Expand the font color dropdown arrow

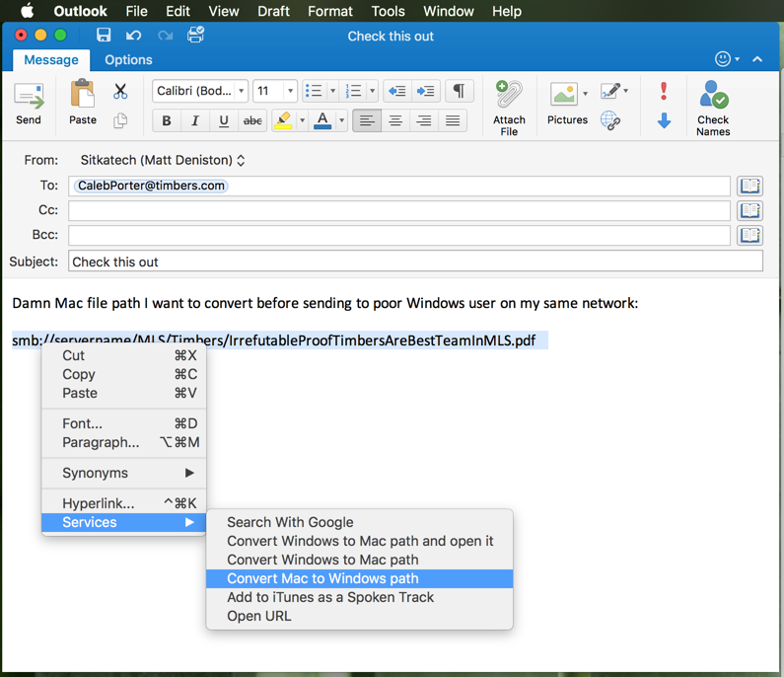pos(341,120)
